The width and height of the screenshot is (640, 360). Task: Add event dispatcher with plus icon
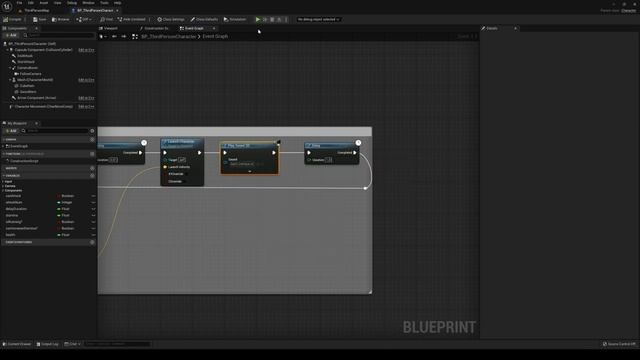pyautogui.click(x=92, y=242)
